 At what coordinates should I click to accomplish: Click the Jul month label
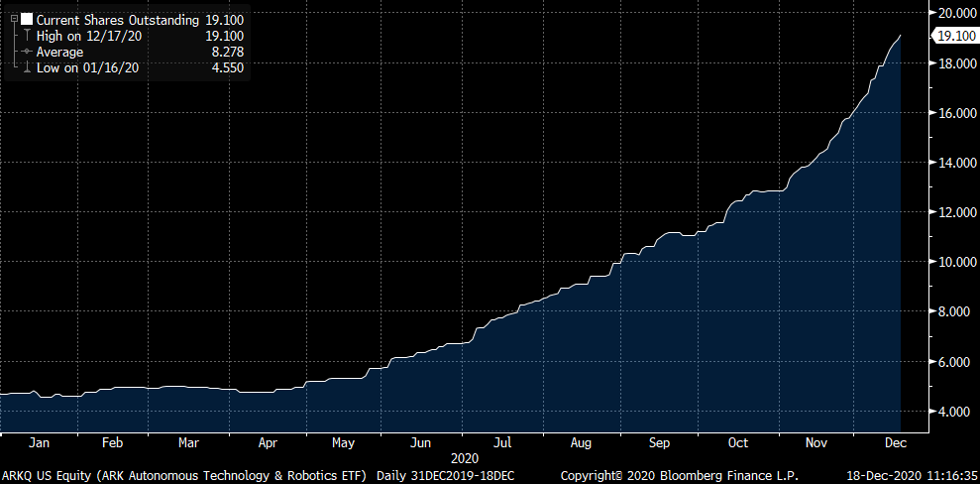(x=503, y=442)
